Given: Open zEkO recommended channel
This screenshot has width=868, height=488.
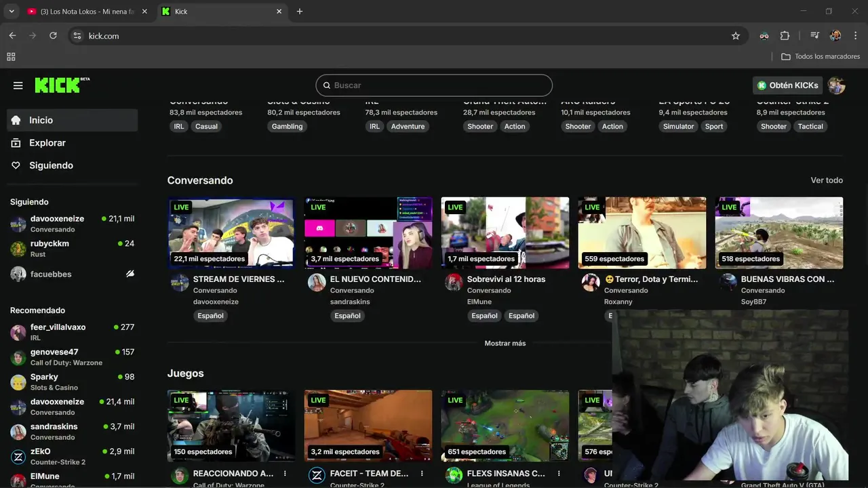Looking at the screenshot, I should (72, 457).
